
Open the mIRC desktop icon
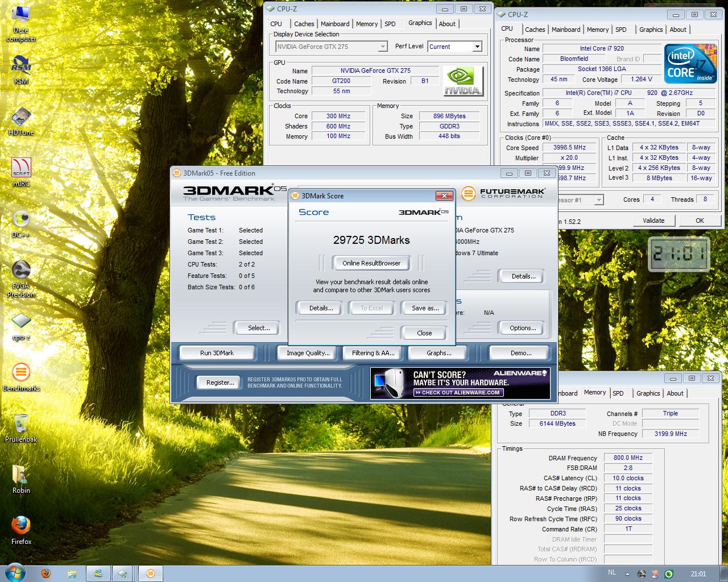[x=21, y=172]
